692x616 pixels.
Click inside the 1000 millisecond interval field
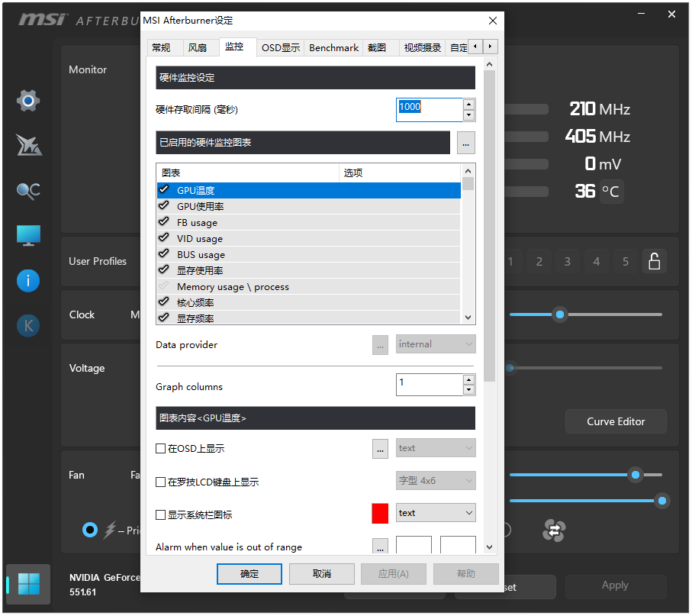427,108
